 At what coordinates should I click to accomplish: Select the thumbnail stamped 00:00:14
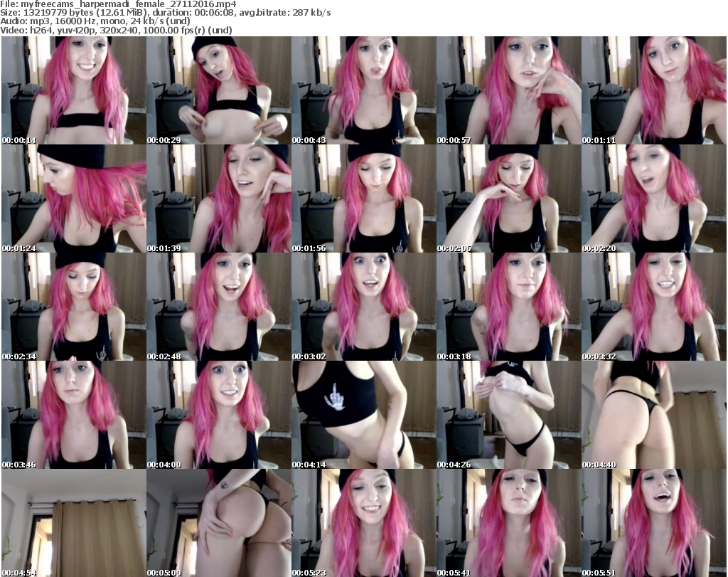coord(74,90)
